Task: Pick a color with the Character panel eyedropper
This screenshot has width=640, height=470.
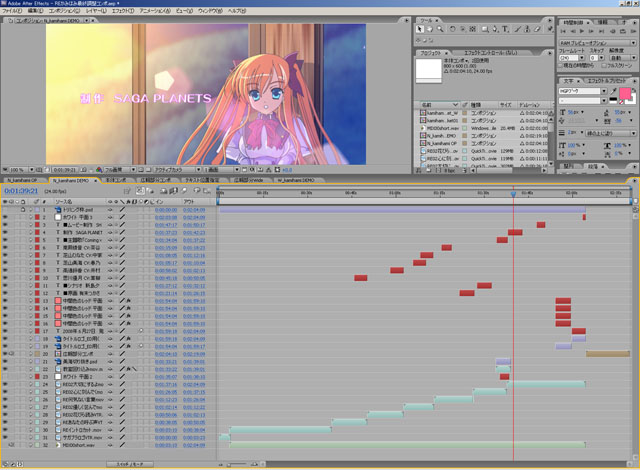Action: coord(613,91)
